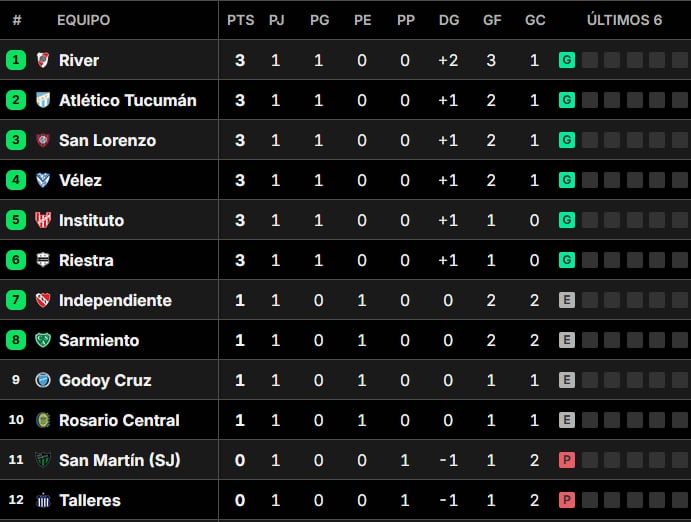Sort table by DG column header
Viewport: 691px width, 522px height.
(449, 20)
